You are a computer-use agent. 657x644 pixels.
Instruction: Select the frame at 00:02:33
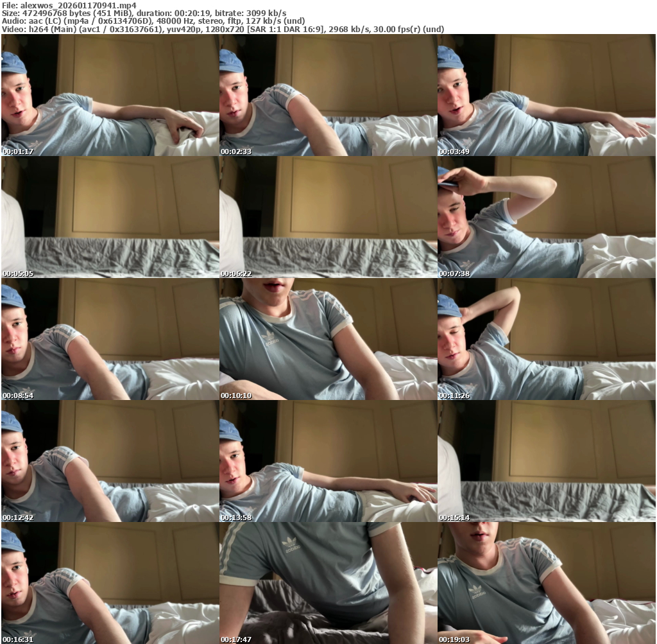point(328,95)
